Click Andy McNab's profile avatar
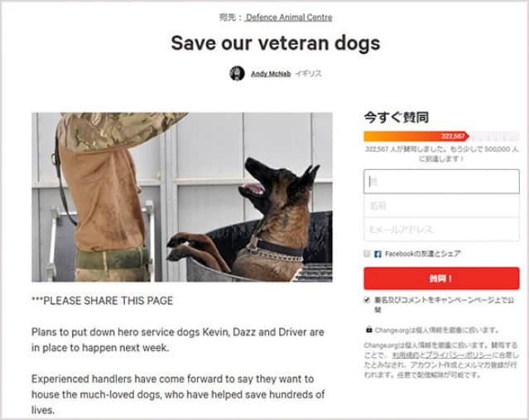529x420 pixels. pos(237,73)
